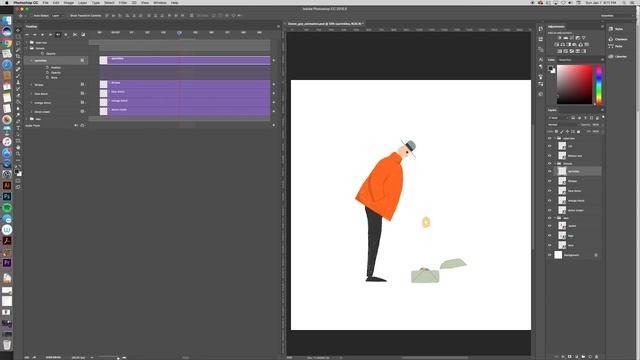
Task: Add media to sprinkles track plus button
Action: click(274, 60)
